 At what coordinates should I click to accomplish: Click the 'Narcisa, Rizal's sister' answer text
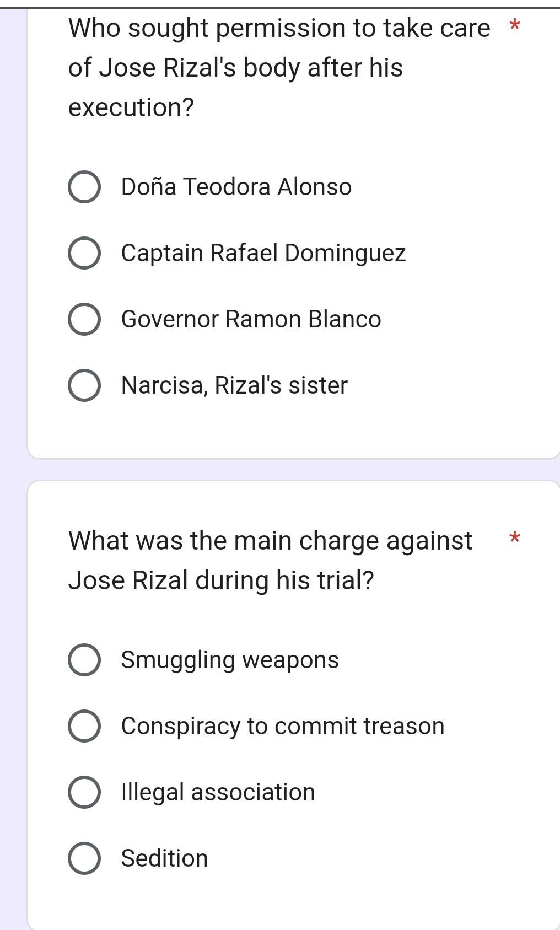point(234,386)
